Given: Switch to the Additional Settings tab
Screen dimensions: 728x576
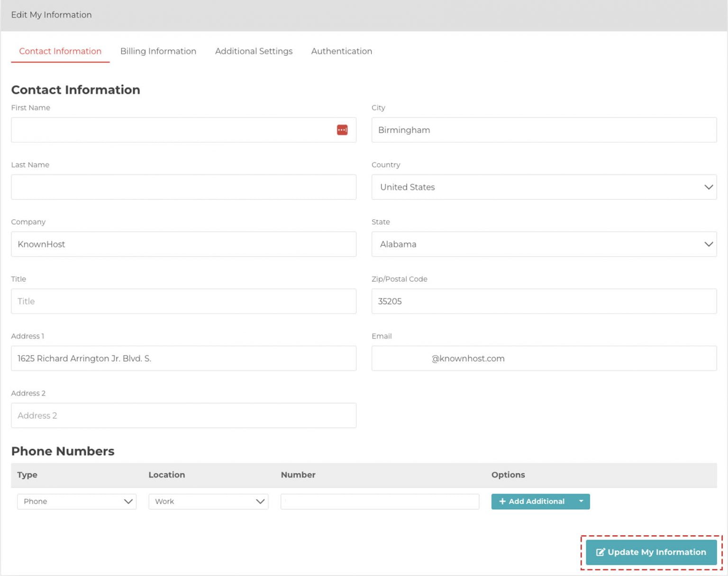Looking at the screenshot, I should [x=254, y=51].
